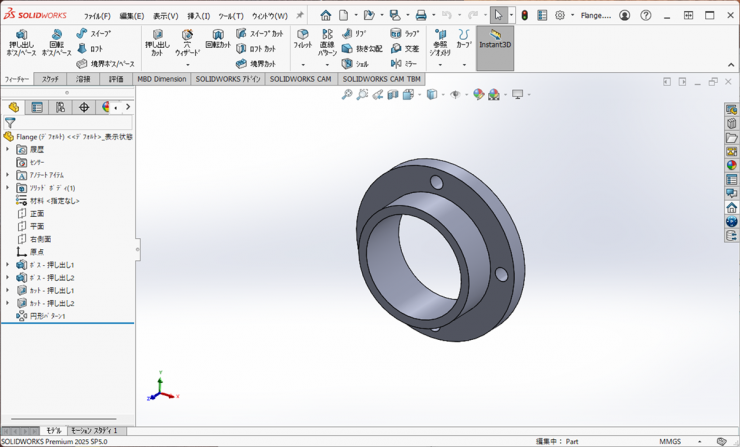Toggle the selection arrow cursor tool
This screenshot has width=740, height=447.
point(498,16)
